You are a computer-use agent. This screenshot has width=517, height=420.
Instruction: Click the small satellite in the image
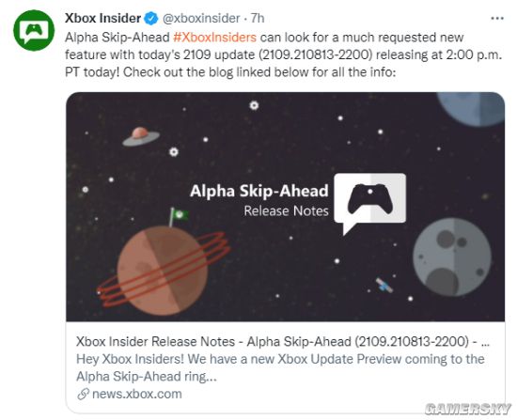point(384,285)
